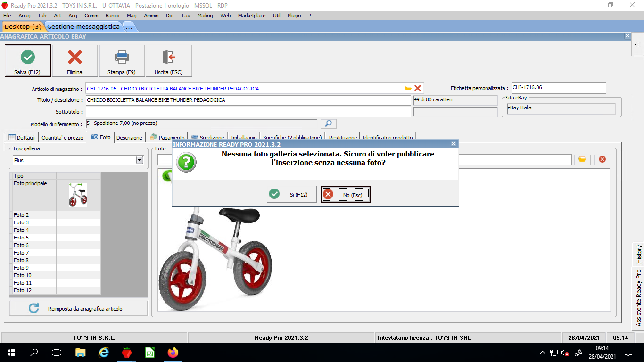Open Task View on taskbar
Screen dimensions: 644x362
coord(57,353)
